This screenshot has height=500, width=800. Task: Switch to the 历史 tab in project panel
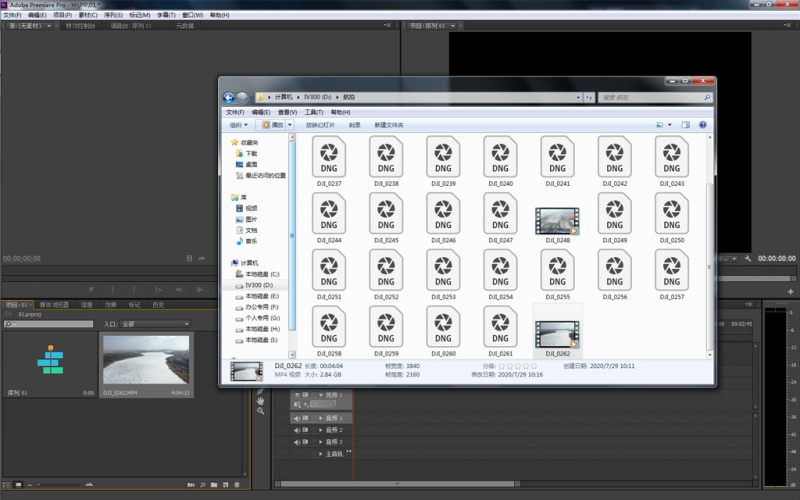[x=158, y=305]
